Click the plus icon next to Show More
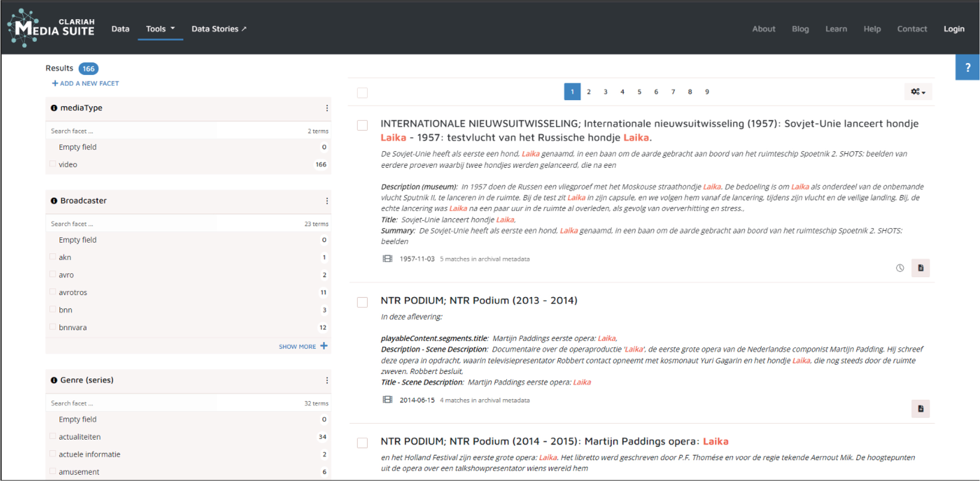The image size is (980, 481). [324, 346]
